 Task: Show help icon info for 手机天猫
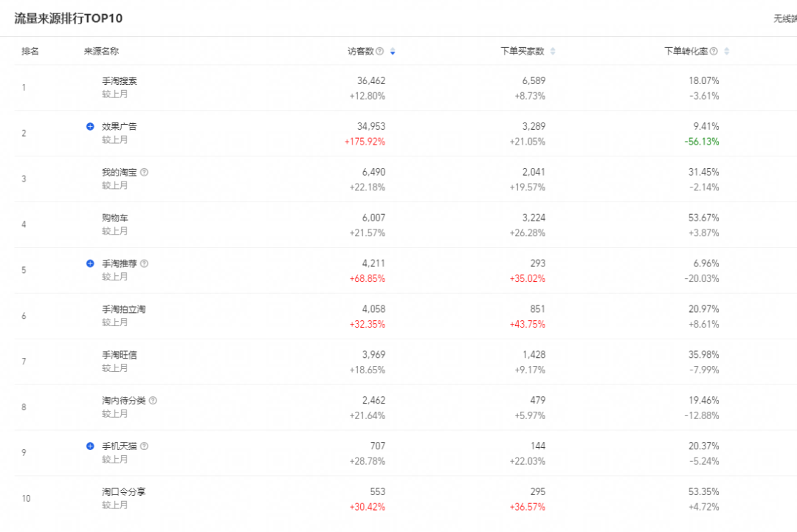[145, 446]
